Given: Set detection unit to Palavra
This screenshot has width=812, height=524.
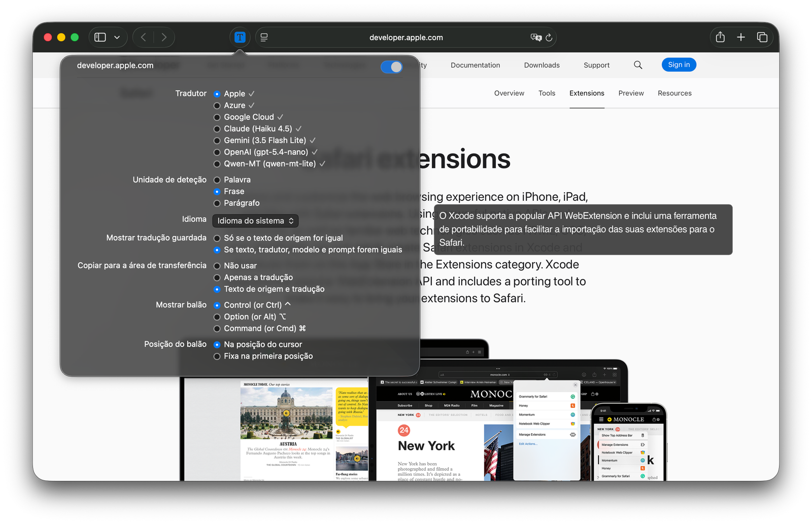Looking at the screenshot, I should click(217, 180).
